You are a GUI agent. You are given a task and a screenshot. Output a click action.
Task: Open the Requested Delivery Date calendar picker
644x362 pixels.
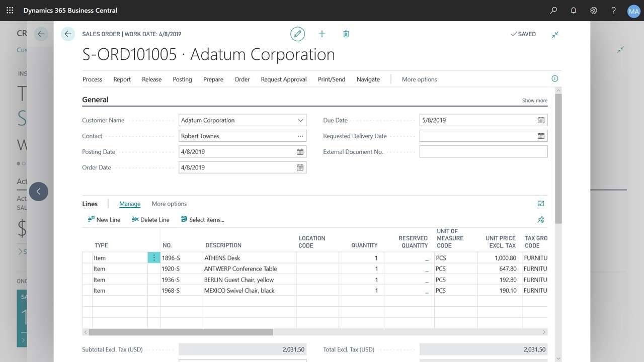coord(541,136)
